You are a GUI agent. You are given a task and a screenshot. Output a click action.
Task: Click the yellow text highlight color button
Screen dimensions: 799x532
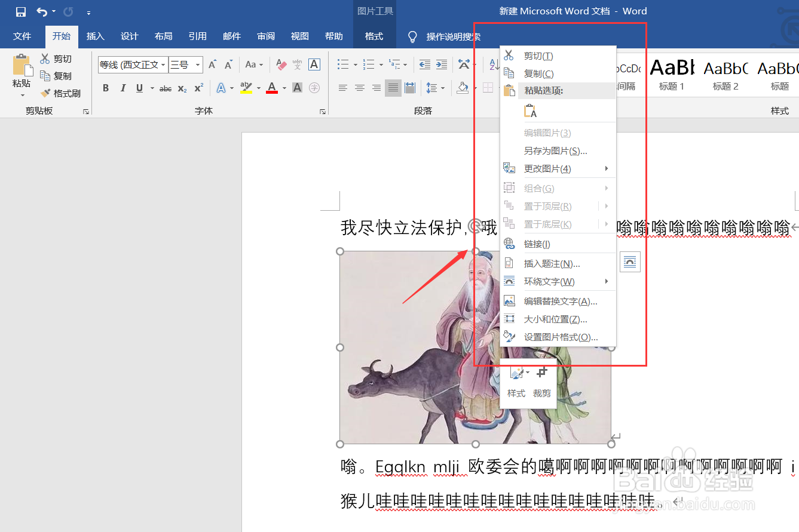point(246,88)
